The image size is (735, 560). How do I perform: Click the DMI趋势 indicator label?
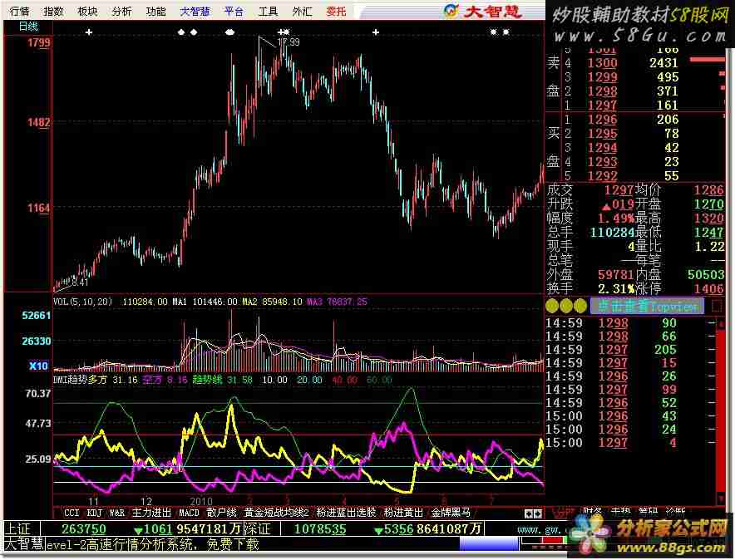click(x=71, y=380)
